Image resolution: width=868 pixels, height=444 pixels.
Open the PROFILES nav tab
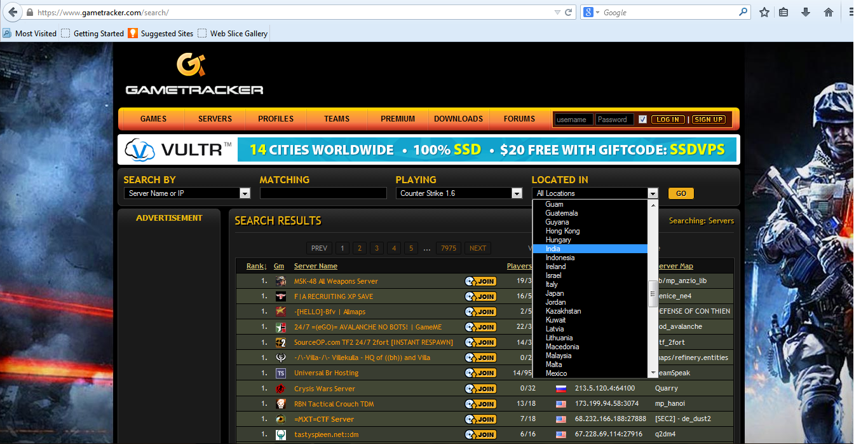pyautogui.click(x=276, y=119)
